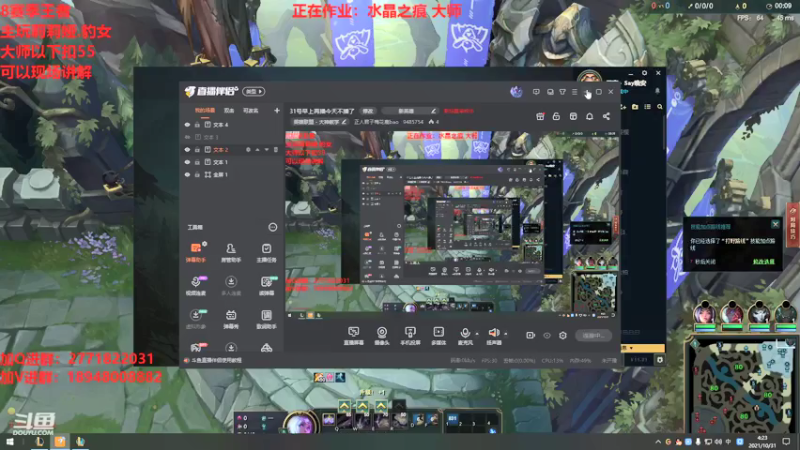The image size is (800, 450).
Task: Toggle visibility of 全屏 1 layer
Action: (187, 174)
